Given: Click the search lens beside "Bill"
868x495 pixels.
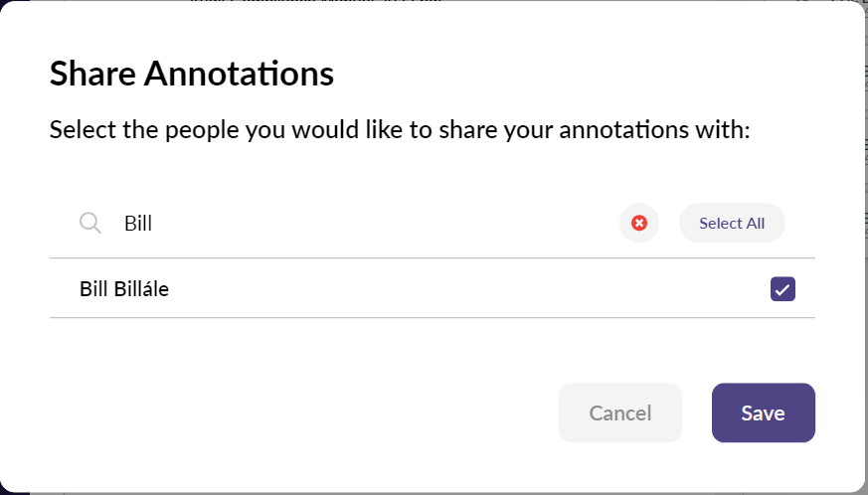Looking at the screenshot, I should point(89,223).
